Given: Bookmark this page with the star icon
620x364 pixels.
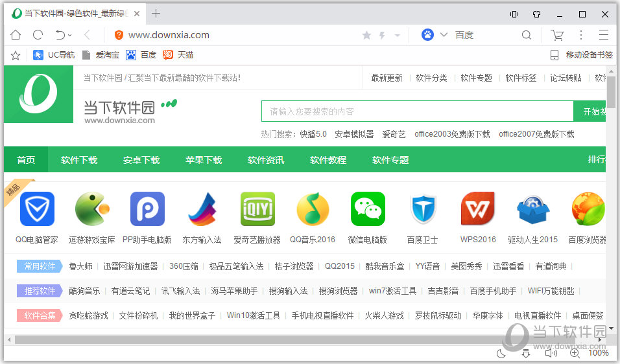Looking at the screenshot, I should (x=366, y=36).
